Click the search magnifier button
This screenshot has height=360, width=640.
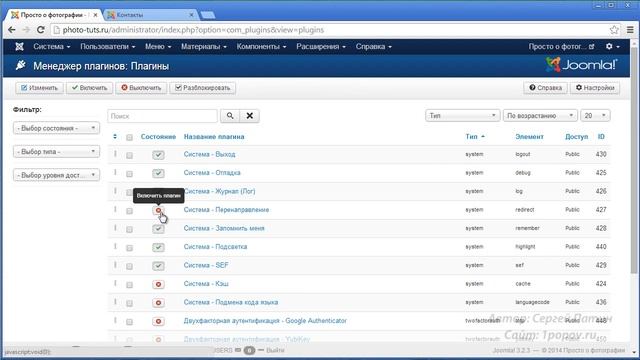point(230,116)
